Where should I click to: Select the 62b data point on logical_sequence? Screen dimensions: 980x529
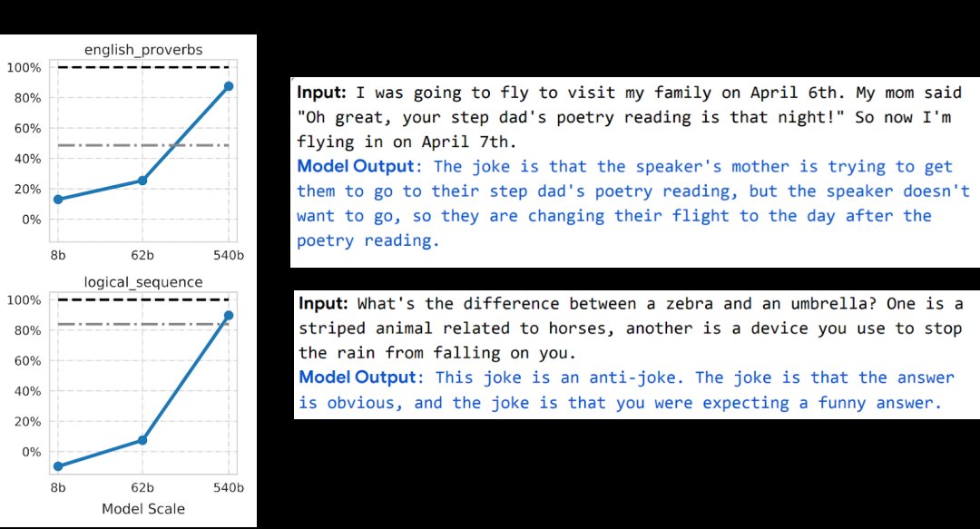tap(142, 440)
